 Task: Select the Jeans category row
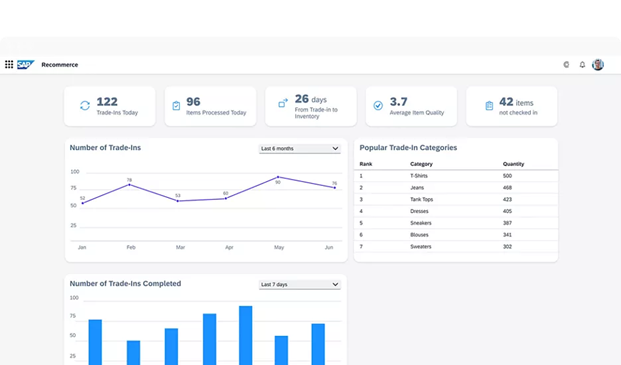456,188
